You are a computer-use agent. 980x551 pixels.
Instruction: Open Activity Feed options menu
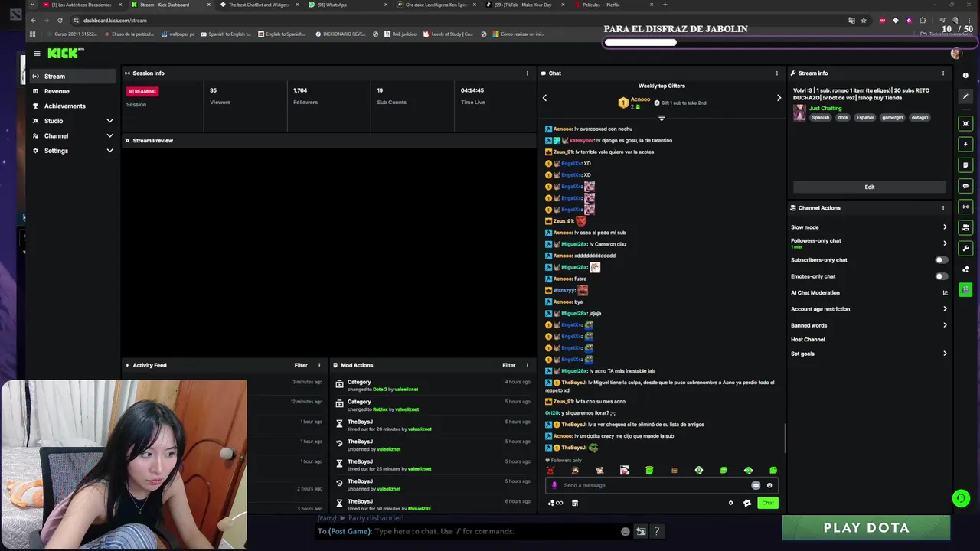coord(319,365)
